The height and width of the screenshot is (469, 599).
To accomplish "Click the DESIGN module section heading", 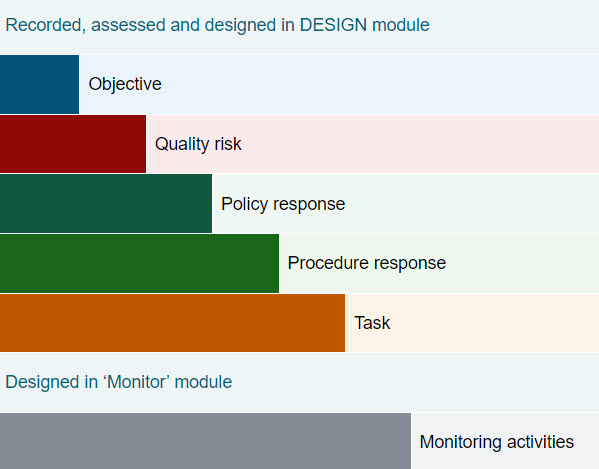I will pyautogui.click(x=217, y=25).
